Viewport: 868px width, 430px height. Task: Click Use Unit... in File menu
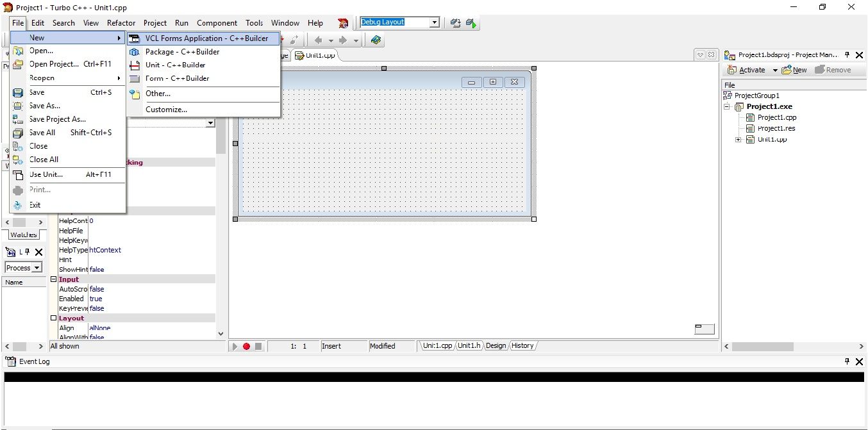[68, 174]
